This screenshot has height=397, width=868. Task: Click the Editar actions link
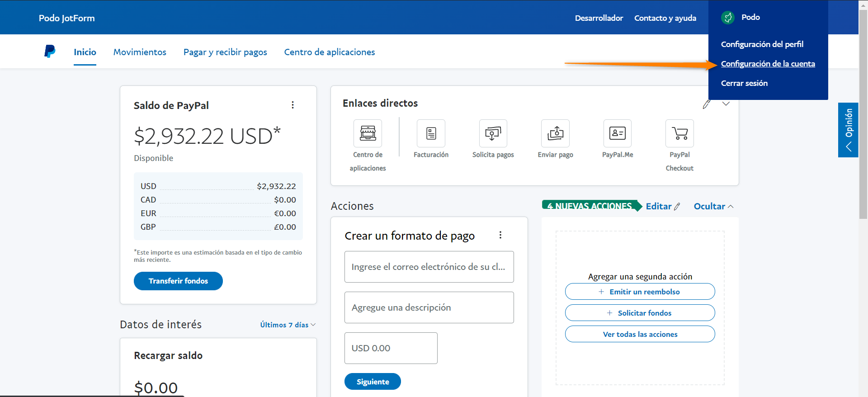tap(663, 207)
